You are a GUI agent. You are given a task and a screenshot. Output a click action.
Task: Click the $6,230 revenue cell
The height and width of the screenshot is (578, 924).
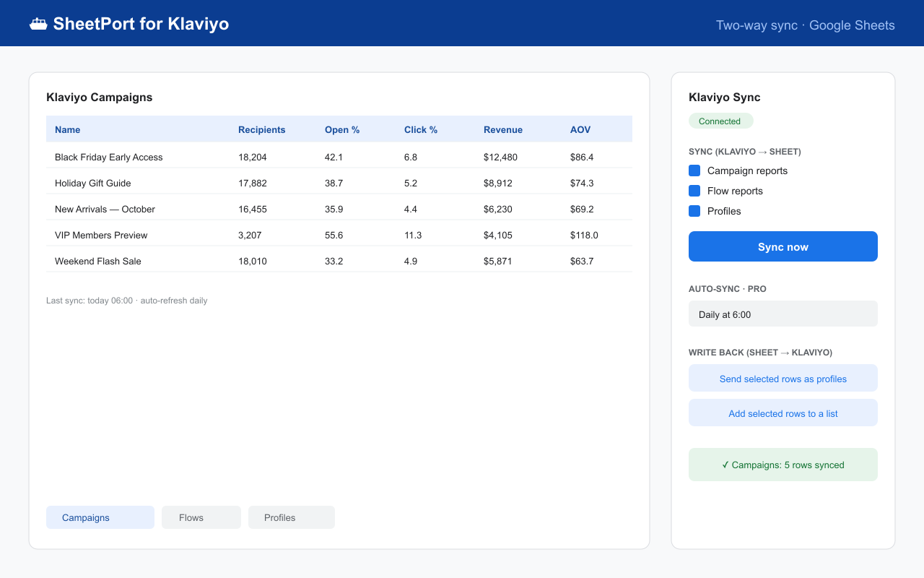498,209
